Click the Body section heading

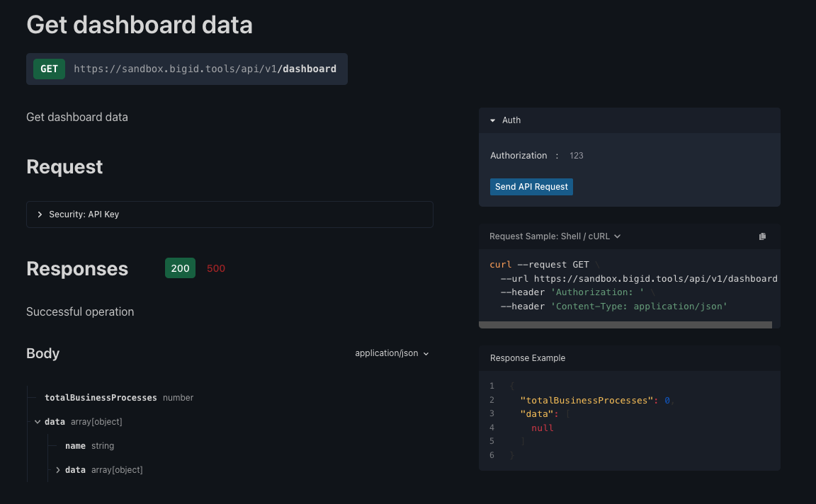point(42,353)
